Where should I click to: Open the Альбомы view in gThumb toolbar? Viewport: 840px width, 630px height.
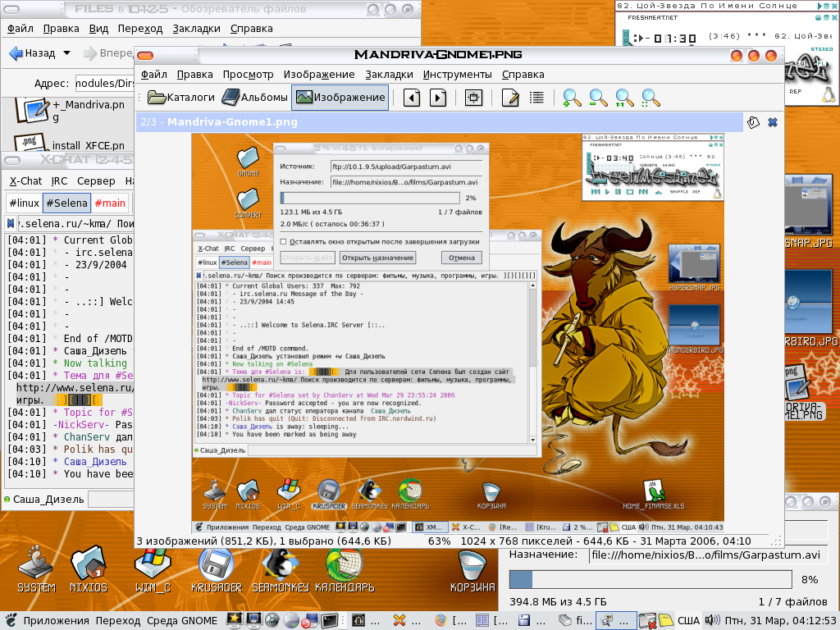click(x=254, y=98)
